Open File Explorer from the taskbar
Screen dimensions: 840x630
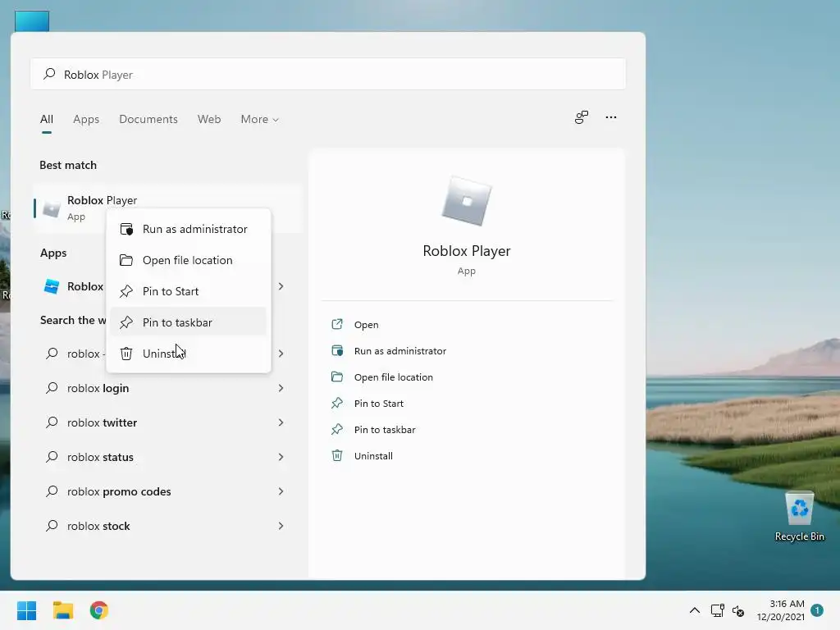62,610
